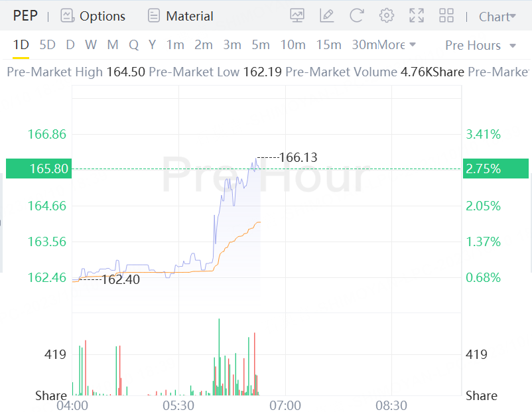Expand the More intervals dropdown
The height and width of the screenshot is (412, 532).
point(397,45)
